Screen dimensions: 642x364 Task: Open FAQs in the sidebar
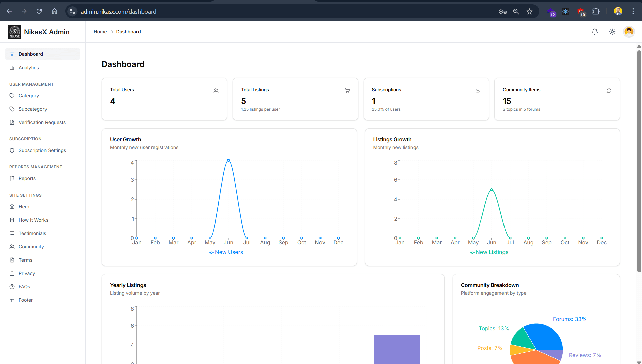[42, 287]
